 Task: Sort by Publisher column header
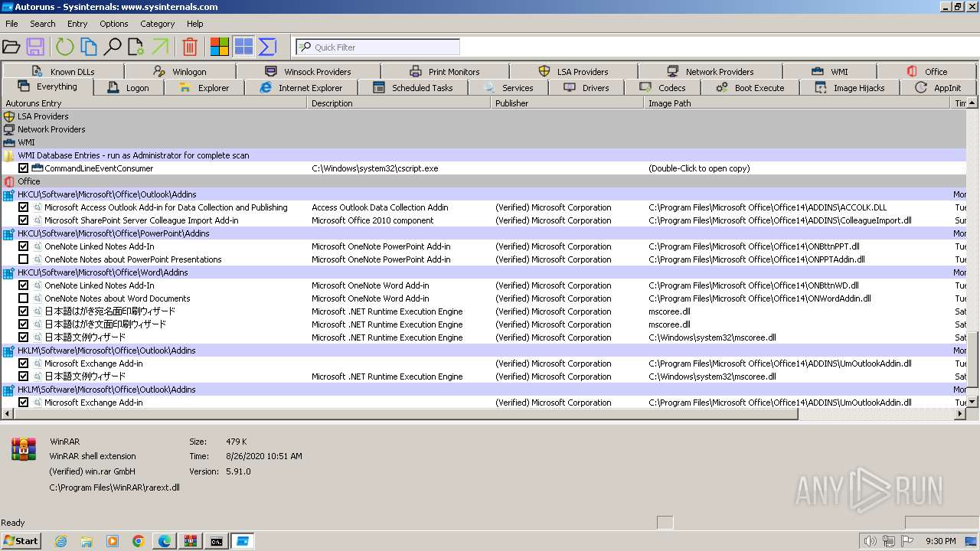[567, 103]
